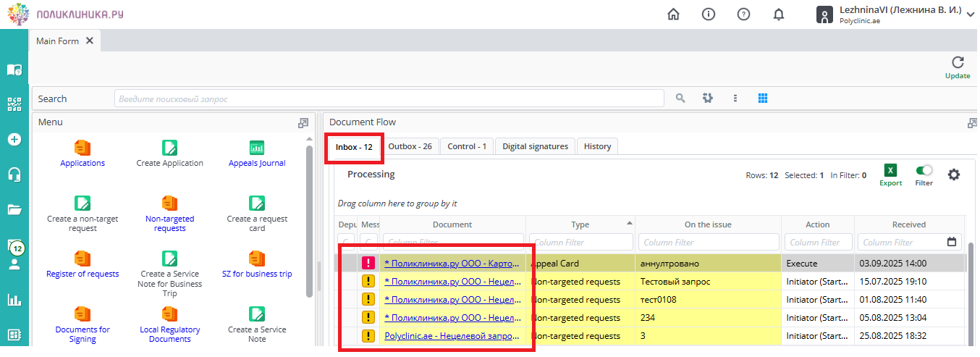Sort by the Type column header
The height and width of the screenshot is (357, 980).
click(x=580, y=224)
